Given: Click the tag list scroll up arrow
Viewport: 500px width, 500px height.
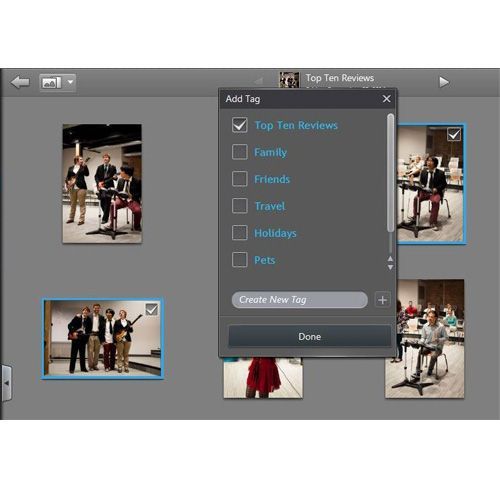Looking at the screenshot, I should point(390,258).
